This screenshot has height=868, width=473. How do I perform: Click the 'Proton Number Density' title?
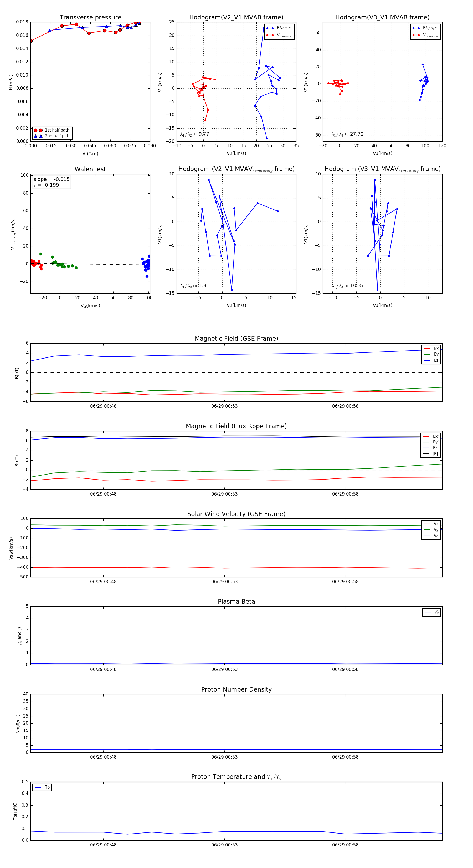tap(236, 689)
